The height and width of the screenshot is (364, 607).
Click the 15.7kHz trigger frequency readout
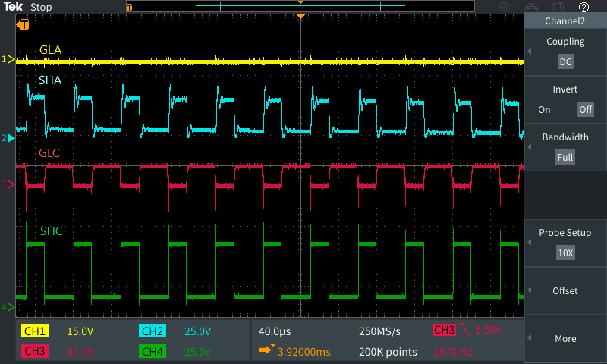453,352
